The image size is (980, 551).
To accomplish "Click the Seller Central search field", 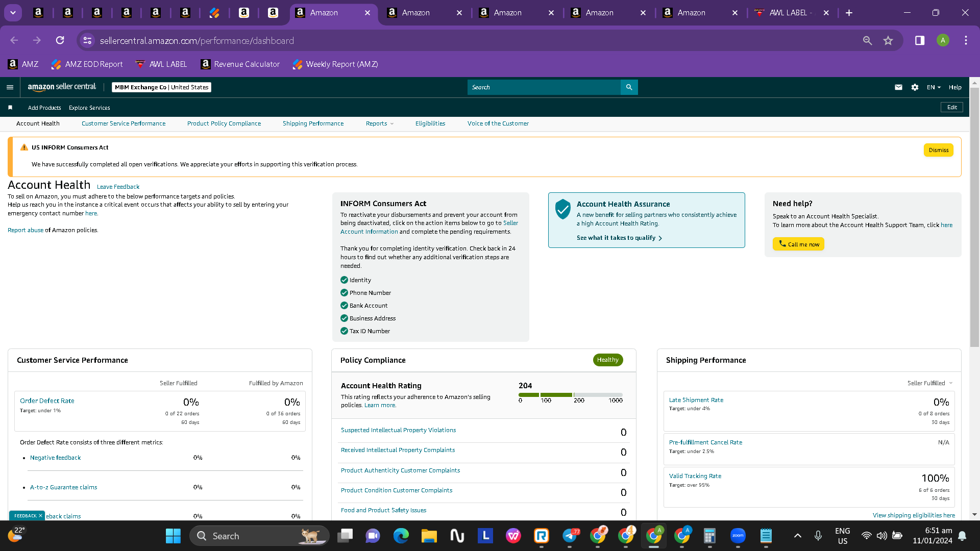I will tap(544, 87).
